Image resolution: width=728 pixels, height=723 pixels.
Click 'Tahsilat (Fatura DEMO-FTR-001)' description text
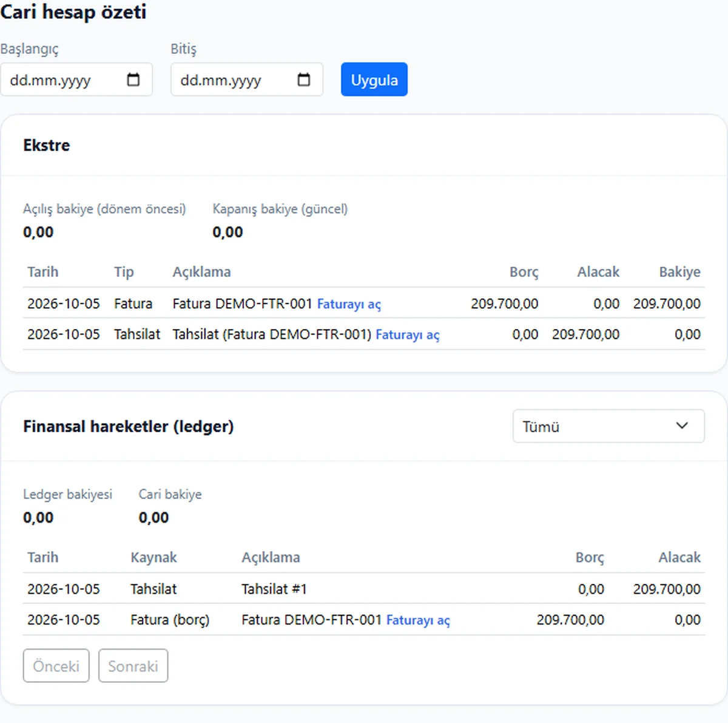click(x=272, y=334)
